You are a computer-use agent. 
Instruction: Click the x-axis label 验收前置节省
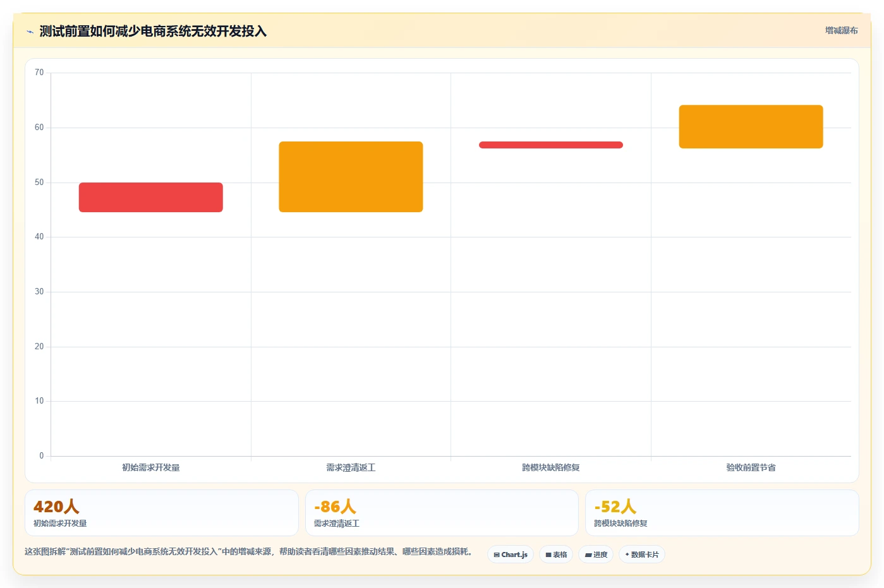click(x=751, y=467)
